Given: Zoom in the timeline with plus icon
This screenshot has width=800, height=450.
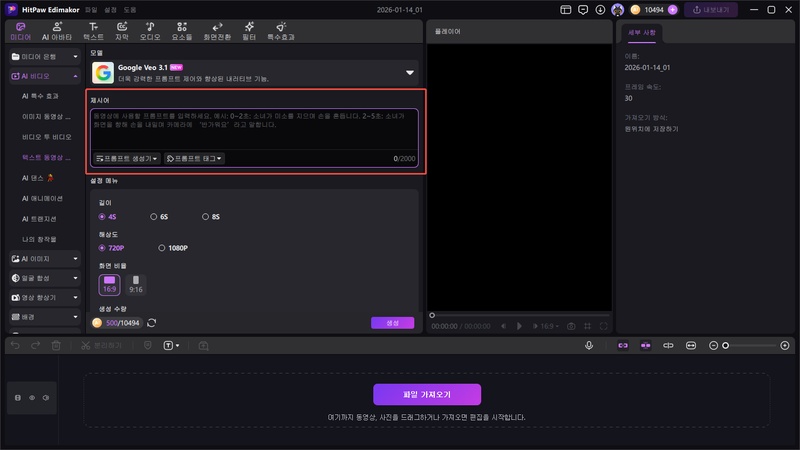Looking at the screenshot, I should (785, 345).
